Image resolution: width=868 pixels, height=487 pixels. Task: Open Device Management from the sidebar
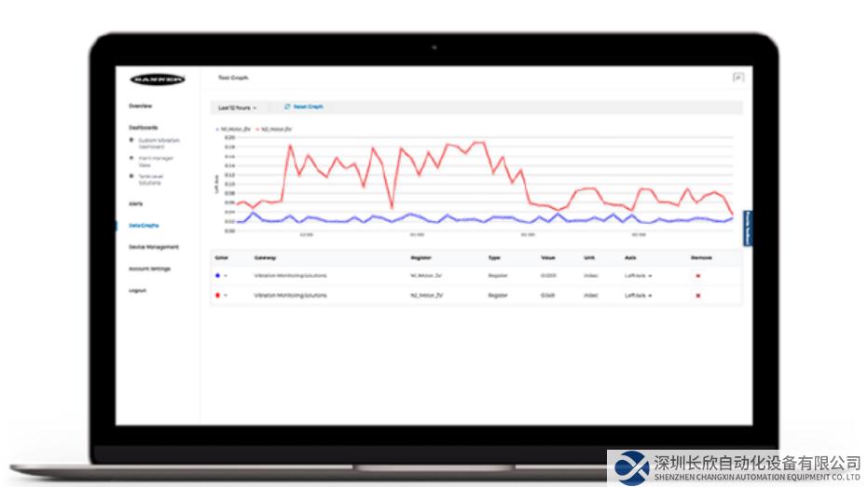pyautogui.click(x=154, y=247)
